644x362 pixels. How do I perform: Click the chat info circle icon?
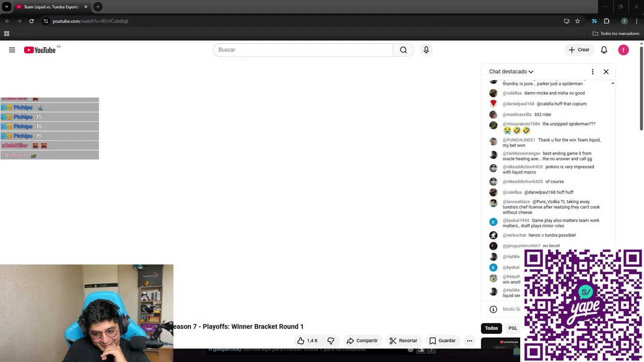[493, 309]
